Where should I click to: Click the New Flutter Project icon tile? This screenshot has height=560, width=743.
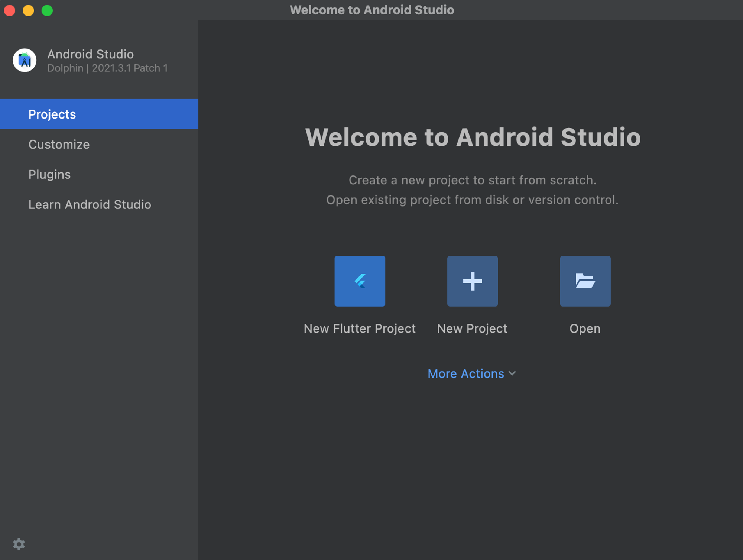coord(360,281)
